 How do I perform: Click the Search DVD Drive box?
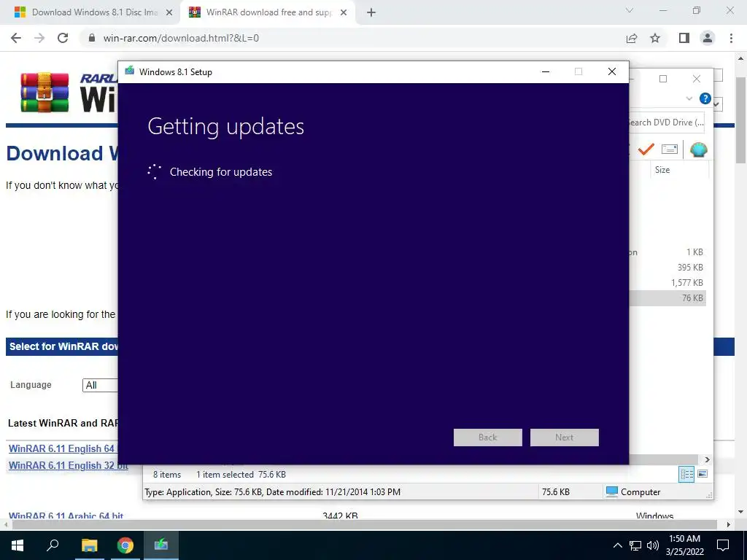click(666, 122)
